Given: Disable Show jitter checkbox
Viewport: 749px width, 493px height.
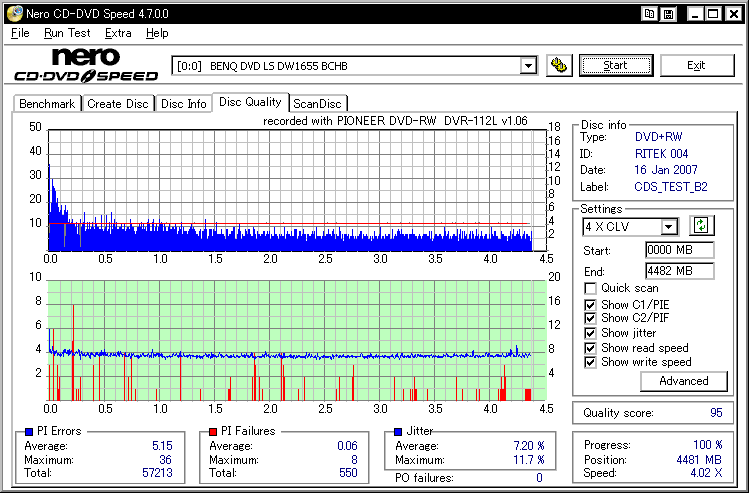Looking at the screenshot, I should [x=590, y=333].
